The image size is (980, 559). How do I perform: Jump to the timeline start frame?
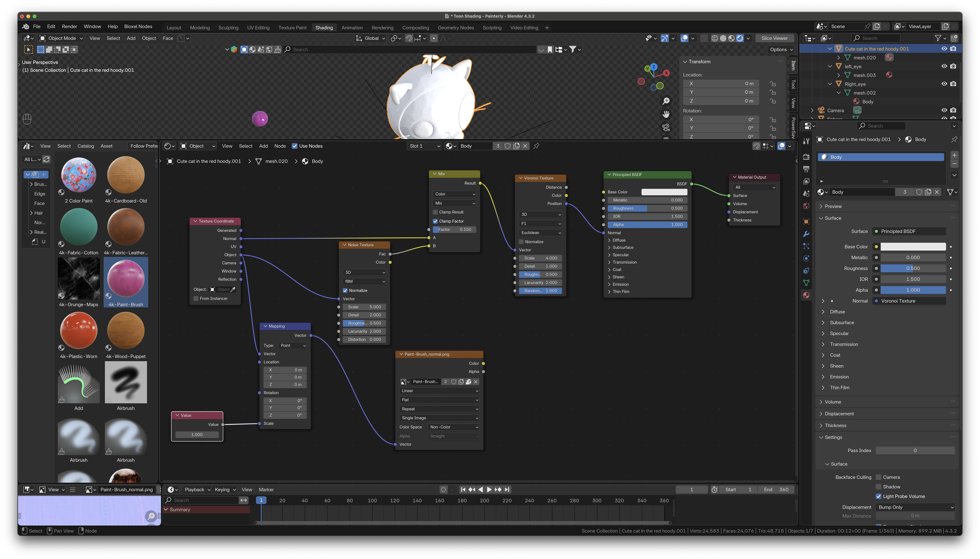coord(463,490)
